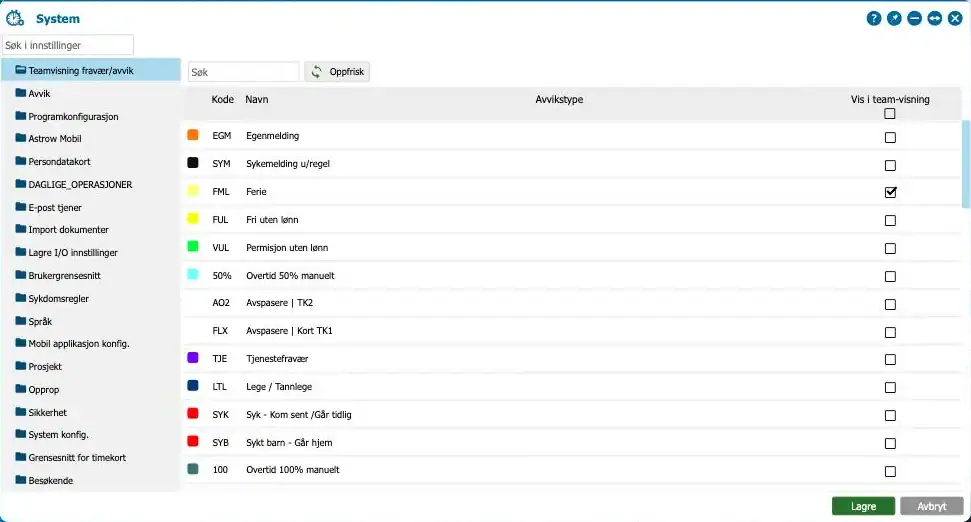Click the pin window icon
The image size is (971, 522).
[894, 19]
